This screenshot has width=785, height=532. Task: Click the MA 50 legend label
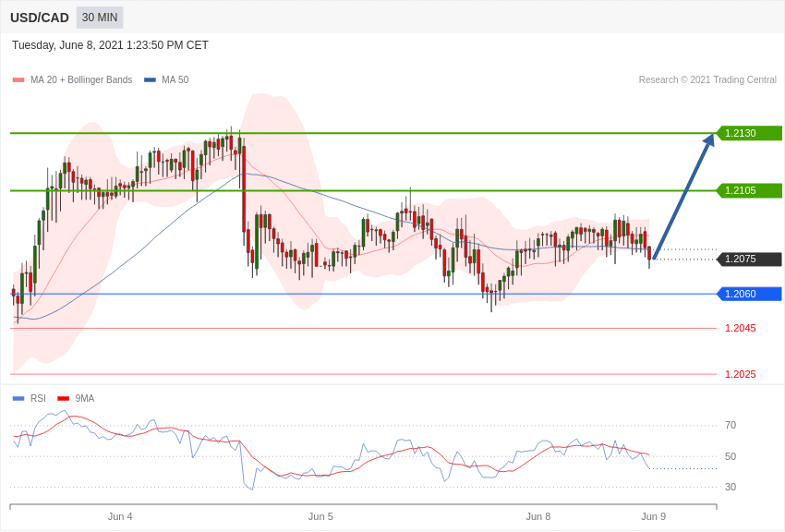[x=175, y=79]
